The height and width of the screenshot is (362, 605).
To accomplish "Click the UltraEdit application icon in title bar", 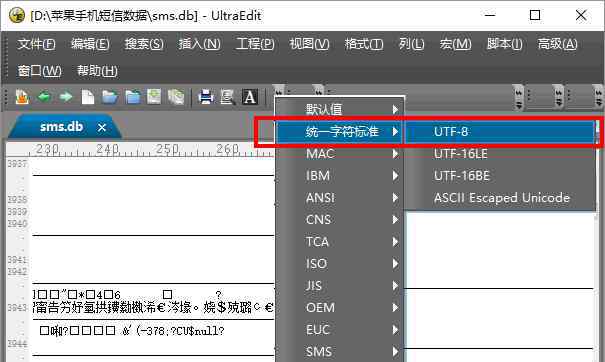I will point(17,15).
